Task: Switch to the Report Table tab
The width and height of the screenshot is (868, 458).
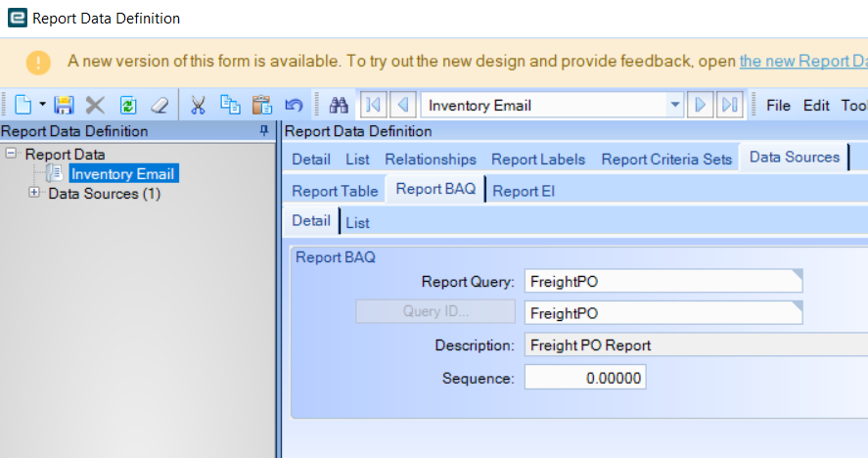Action: coord(335,191)
